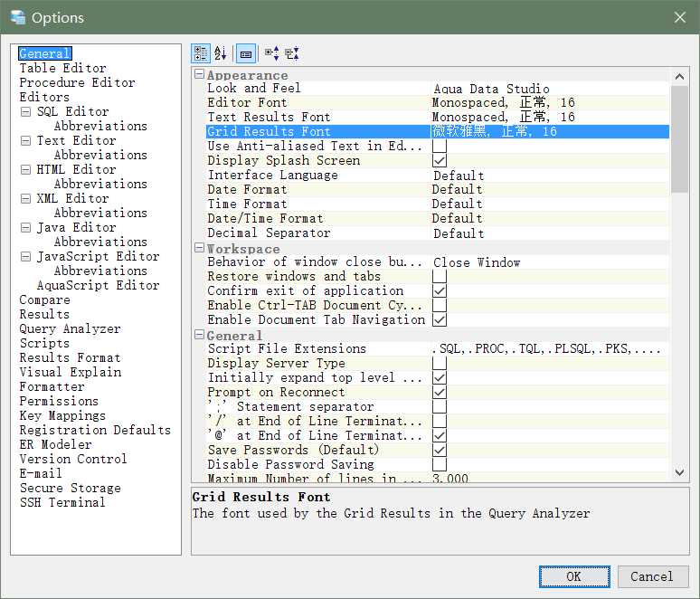Screen dimensions: 700x599
Task: Select the Grid Results Font value
Action: (550, 132)
